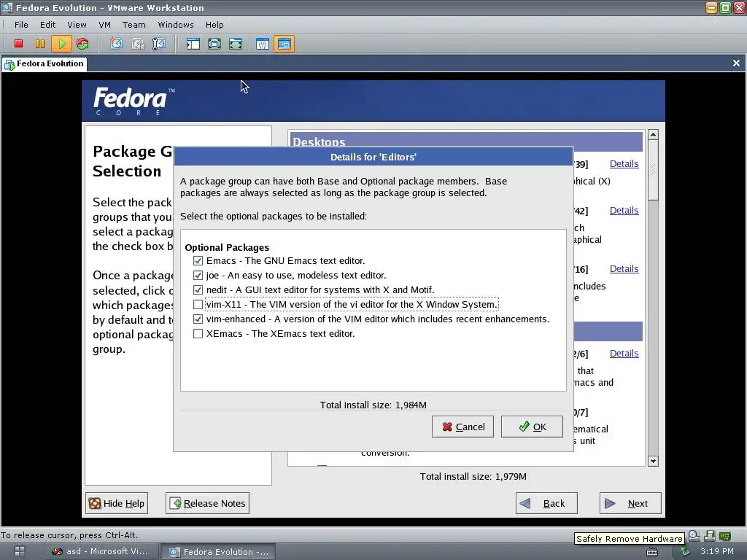Switch to the Fedora Evolution tab

tap(44, 64)
